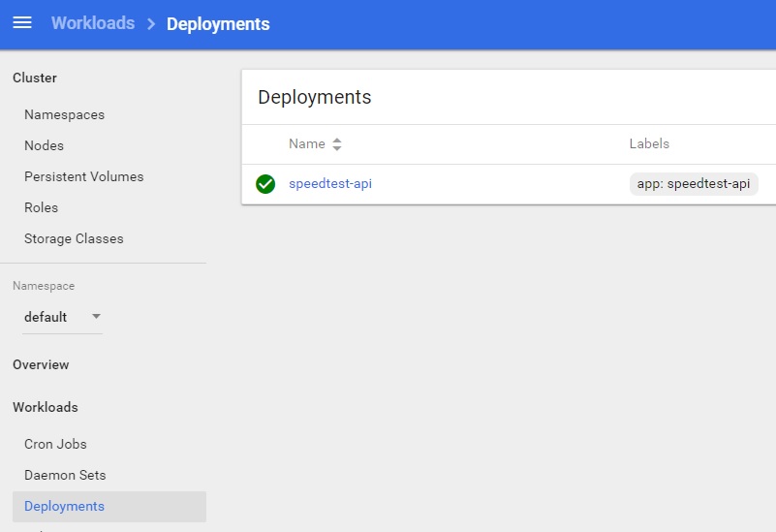Click the Namespace field label
Screen dimensions: 776x532
pos(44,286)
